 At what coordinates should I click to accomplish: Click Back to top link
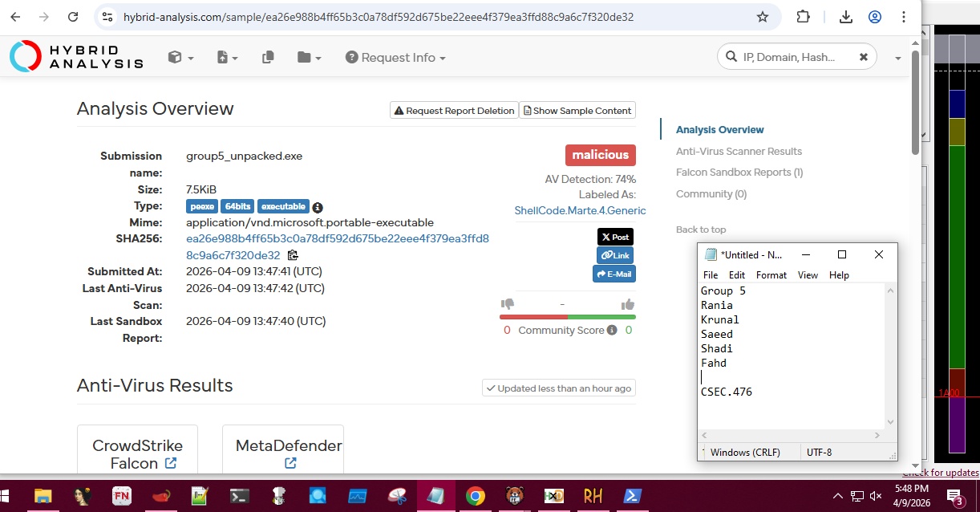click(701, 230)
